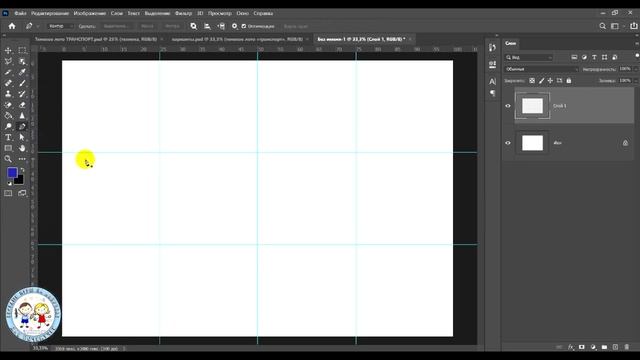Toggle pixel layer filter in Layers panel
Screen dimensions: 640x360
574,57
